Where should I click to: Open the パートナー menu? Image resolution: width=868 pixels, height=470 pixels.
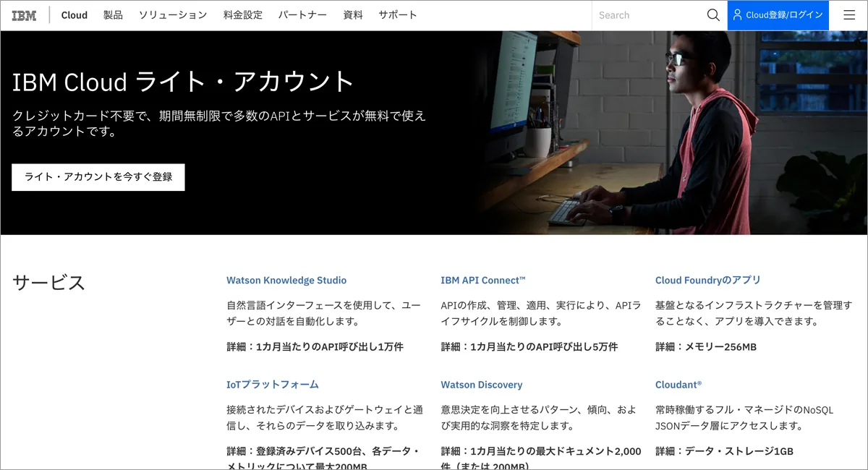(302, 15)
